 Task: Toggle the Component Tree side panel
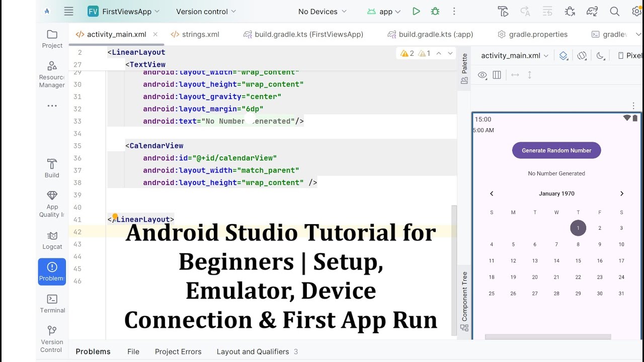(464, 301)
